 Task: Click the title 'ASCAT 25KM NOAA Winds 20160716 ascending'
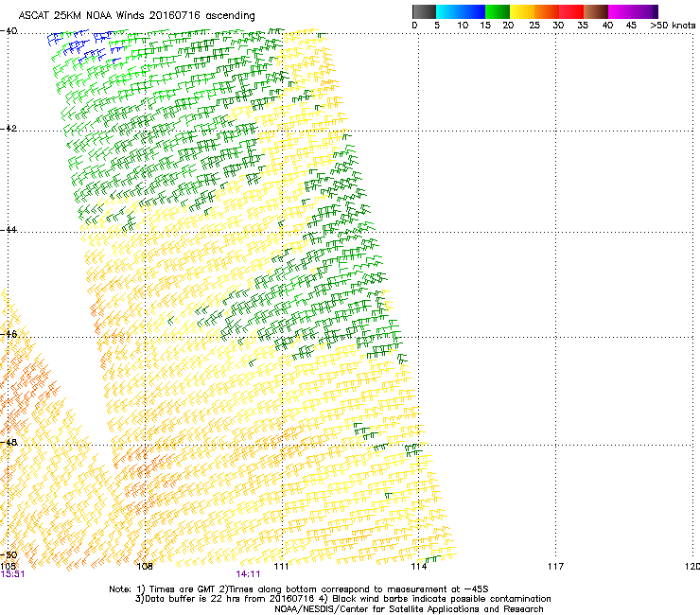click(x=136, y=16)
